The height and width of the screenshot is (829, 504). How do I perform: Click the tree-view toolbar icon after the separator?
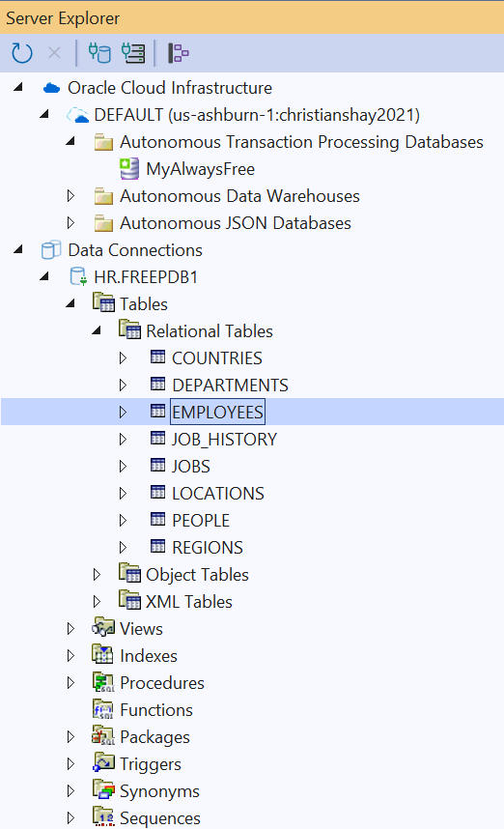click(x=178, y=53)
